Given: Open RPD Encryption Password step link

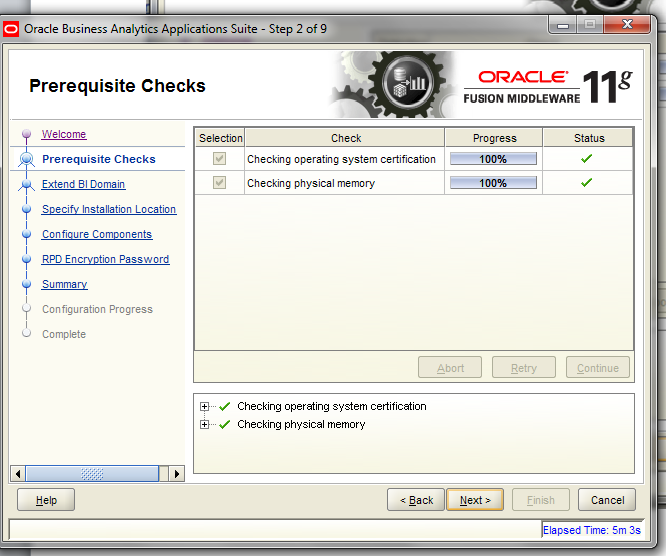Looking at the screenshot, I should pyautogui.click(x=105, y=259).
